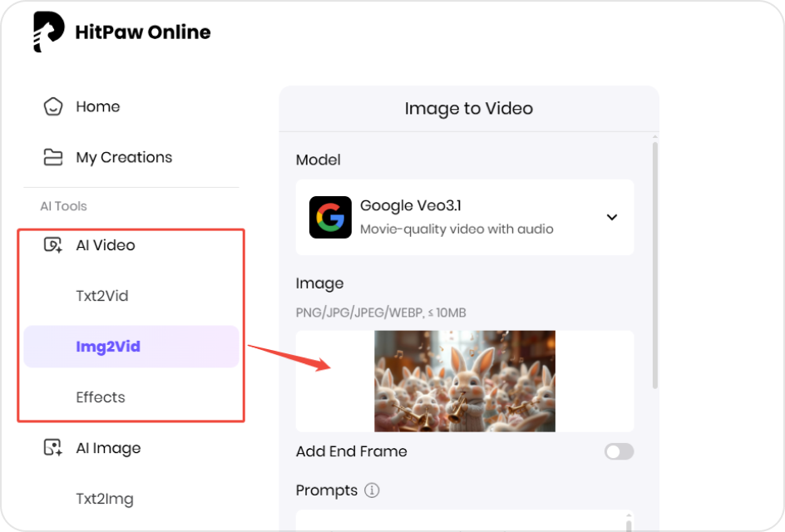
Task: Select Img2Vid from AI Video tools
Action: point(108,347)
